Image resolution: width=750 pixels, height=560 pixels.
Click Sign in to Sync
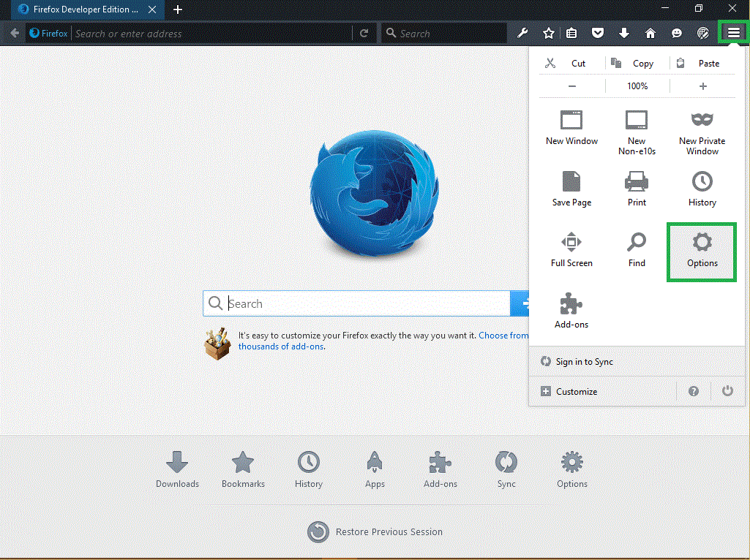[x=584, y=362]
